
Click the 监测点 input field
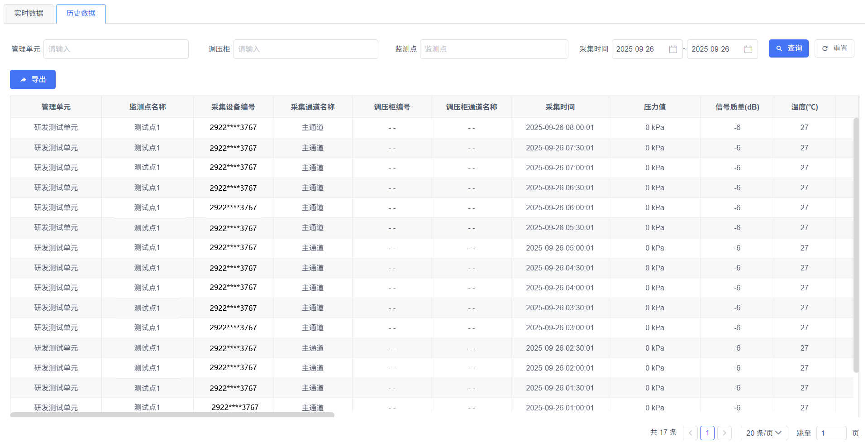[494, 49]
